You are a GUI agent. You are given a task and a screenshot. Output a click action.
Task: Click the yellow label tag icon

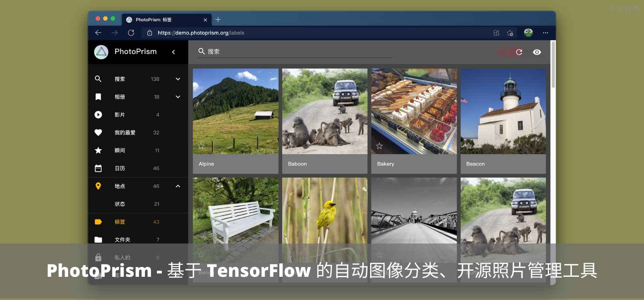[98, 222]
